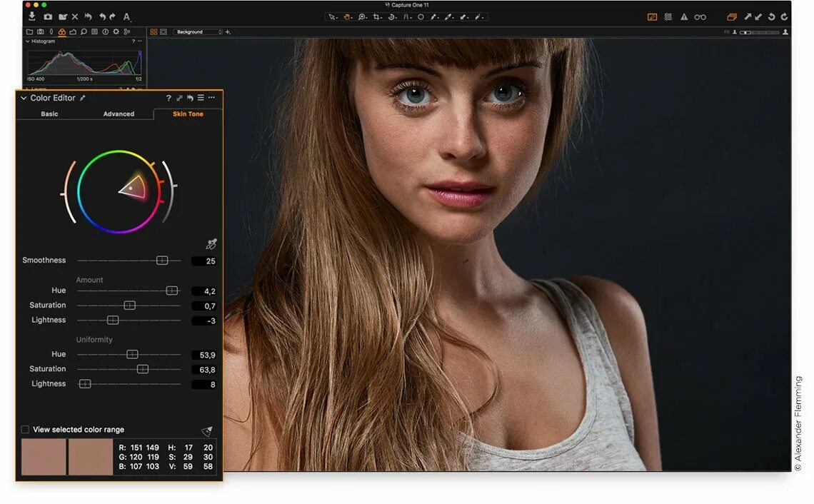Open the Capture camera tool tab
The height and width of the screenshot is (504, 814).
click(41, 31)
